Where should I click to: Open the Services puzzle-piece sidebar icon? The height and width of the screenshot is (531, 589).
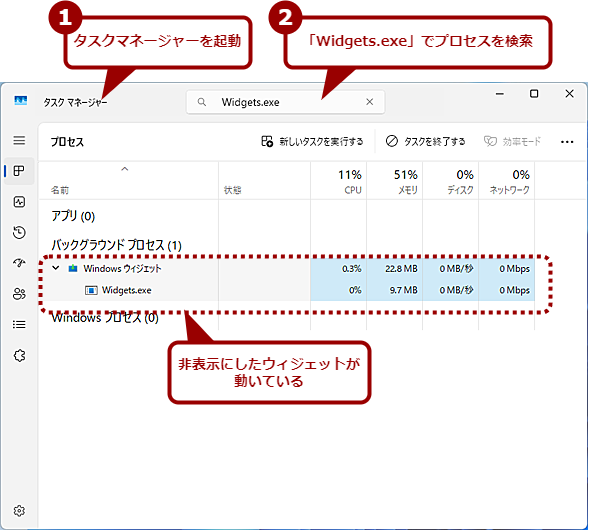click(x=19, y=355)
